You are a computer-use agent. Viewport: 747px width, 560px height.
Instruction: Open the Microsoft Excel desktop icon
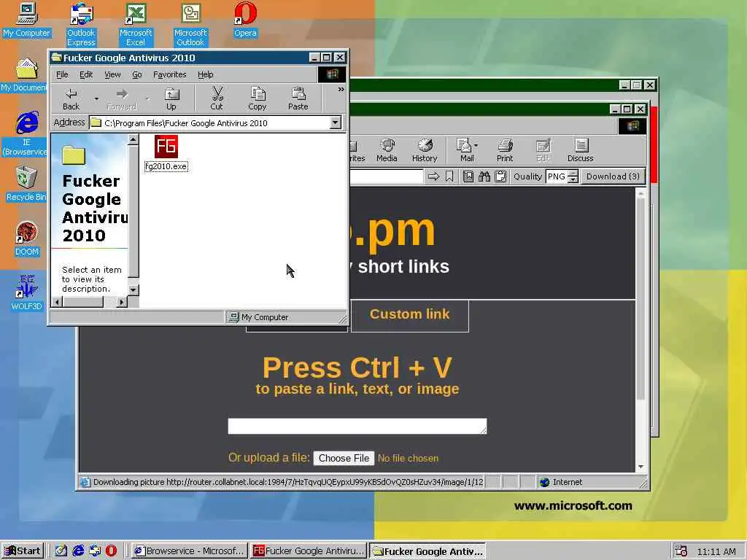click(x=136, y=24)
